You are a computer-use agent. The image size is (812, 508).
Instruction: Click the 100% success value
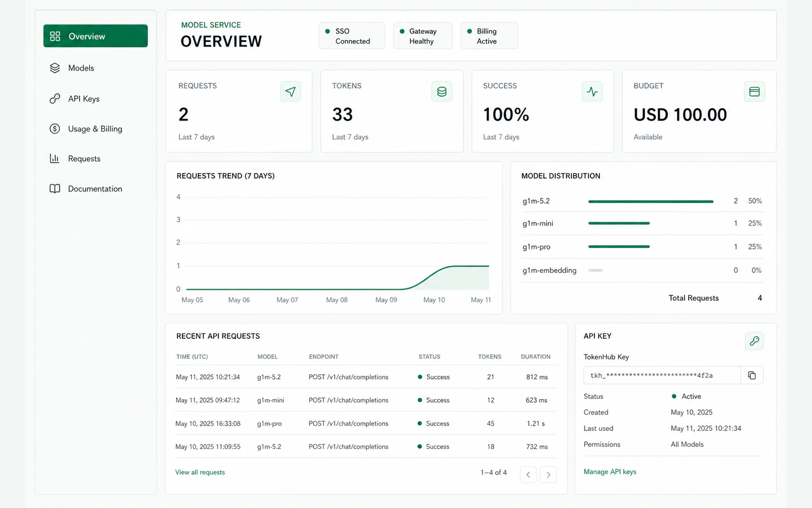[x=506, y=115]
